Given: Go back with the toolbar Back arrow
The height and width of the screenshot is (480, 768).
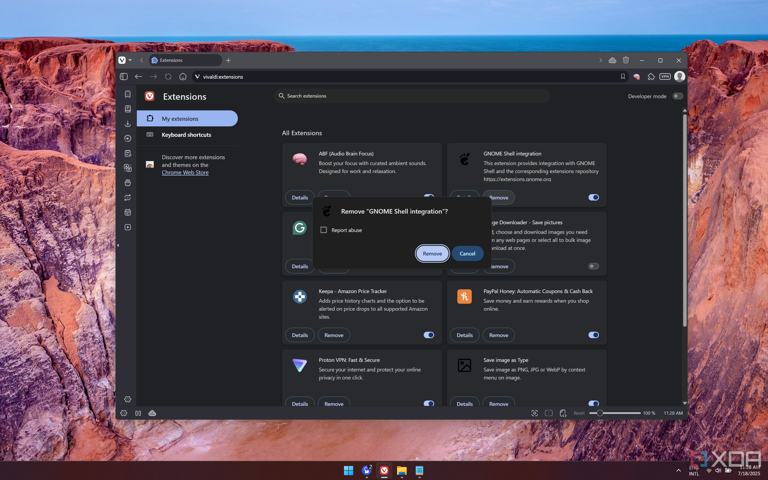Looking at the screenshot, I should [x=139, y=76].
